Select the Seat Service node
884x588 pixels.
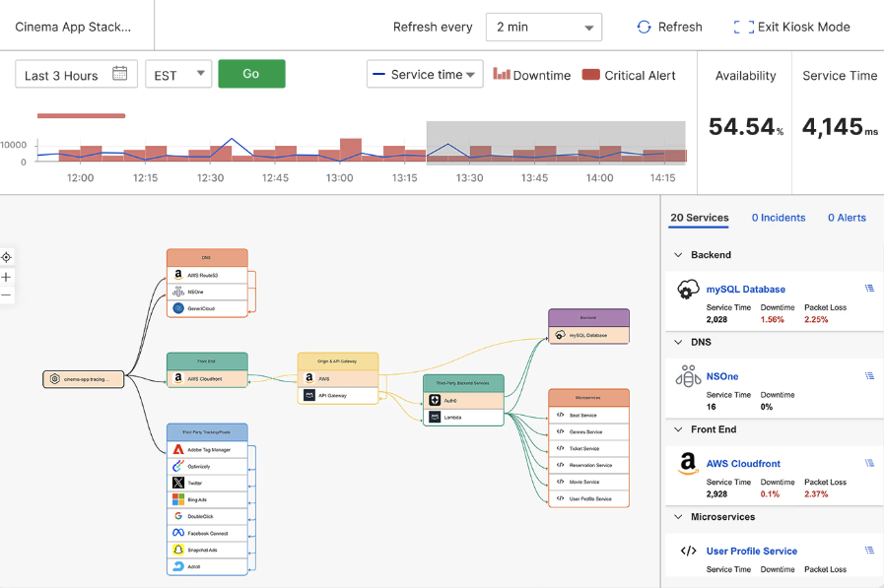588,415
